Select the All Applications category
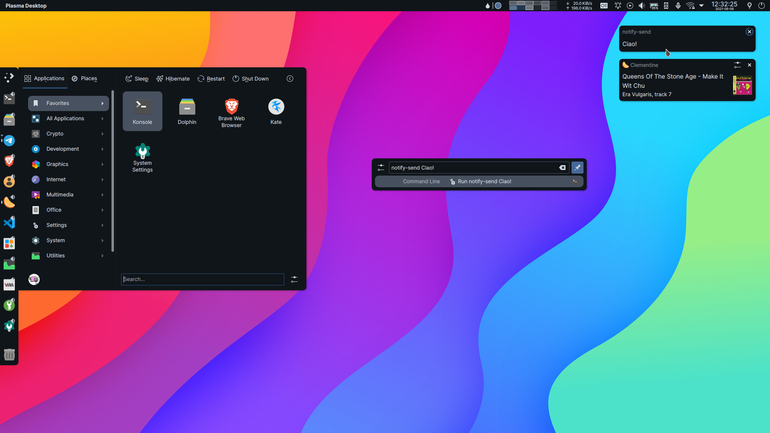Screen dimensions: 770x433 pyautogui.click(x=68, y=118)
